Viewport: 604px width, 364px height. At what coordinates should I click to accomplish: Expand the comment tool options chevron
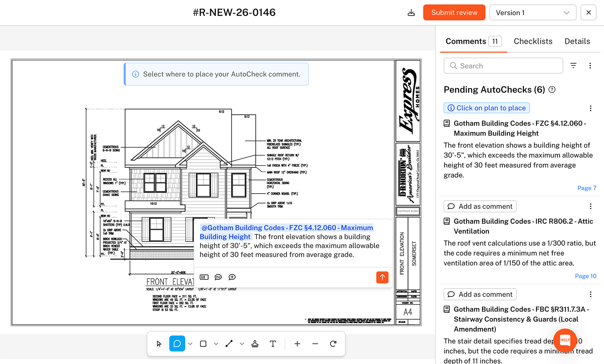pos(190,343)
